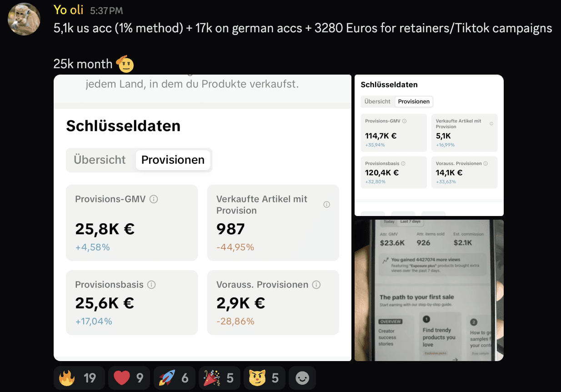The image size is (561, 392).
Task: Click info icon next to Provisions-GMV in large image
Action: [x=154, y=199]
